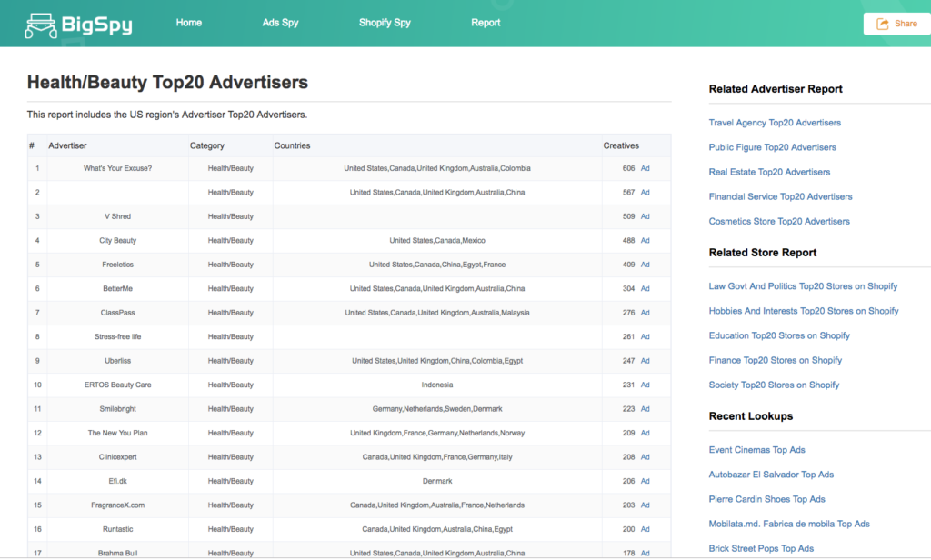
Task: Open ClassPass Ad link
Action: click(645, 313)
